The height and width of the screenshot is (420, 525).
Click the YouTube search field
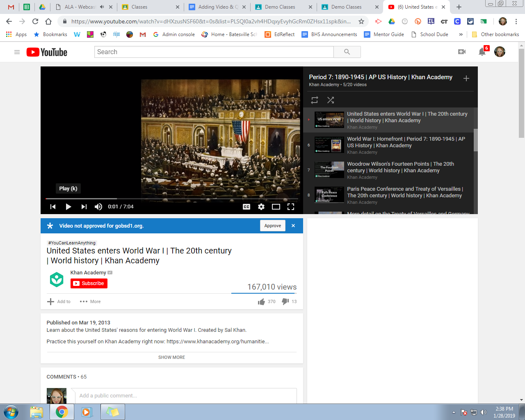(214, 52)
